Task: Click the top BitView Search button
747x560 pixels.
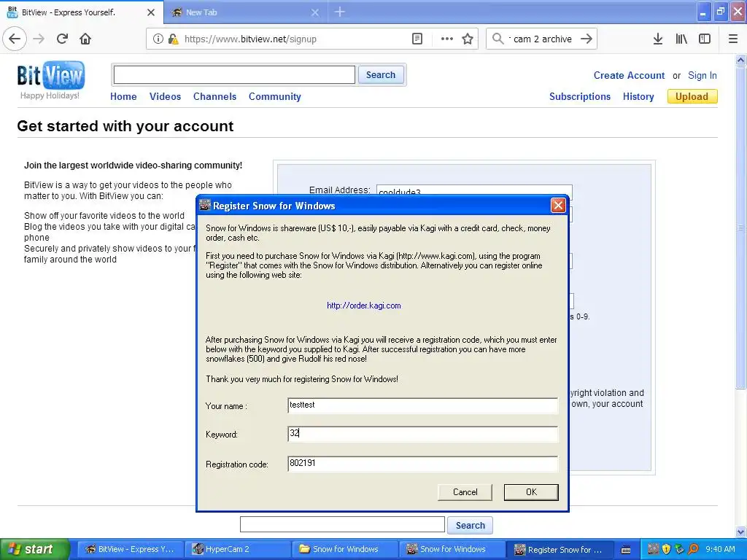Action: (x=381, y=75)
